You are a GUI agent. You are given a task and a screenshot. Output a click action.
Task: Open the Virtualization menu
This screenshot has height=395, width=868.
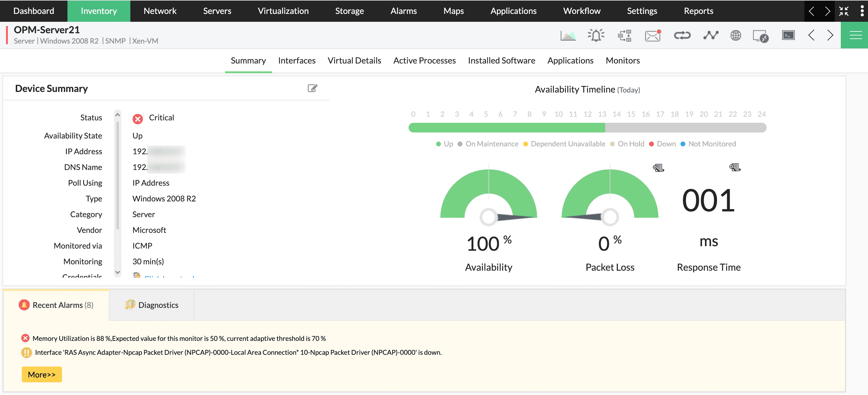click(x=283, y=11)
